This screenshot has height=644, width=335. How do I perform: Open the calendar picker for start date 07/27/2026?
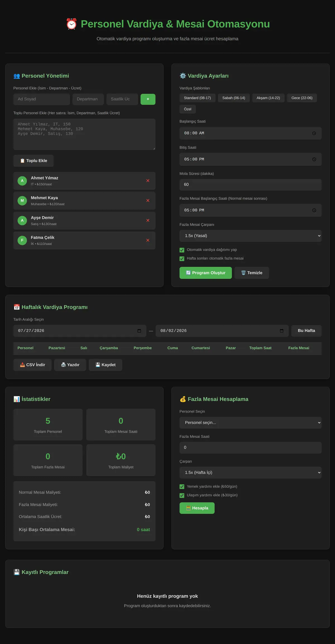(x=139, y=331)
